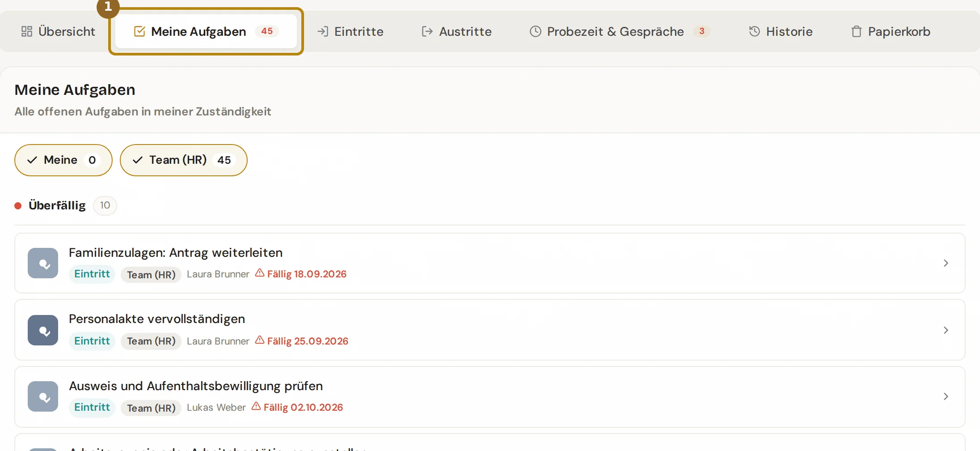Open the Übersicht tab
980x451 pixels.
point(58,31)
